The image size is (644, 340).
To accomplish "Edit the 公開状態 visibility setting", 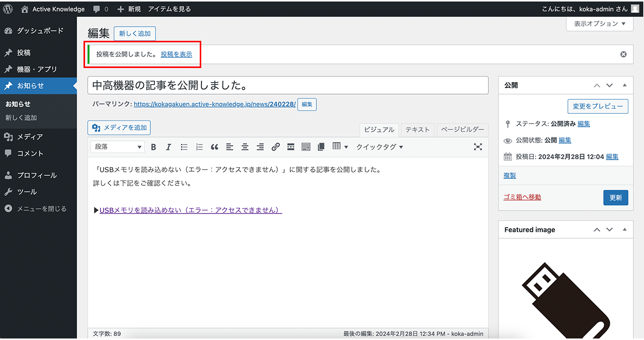I will [x=565, y=141].
